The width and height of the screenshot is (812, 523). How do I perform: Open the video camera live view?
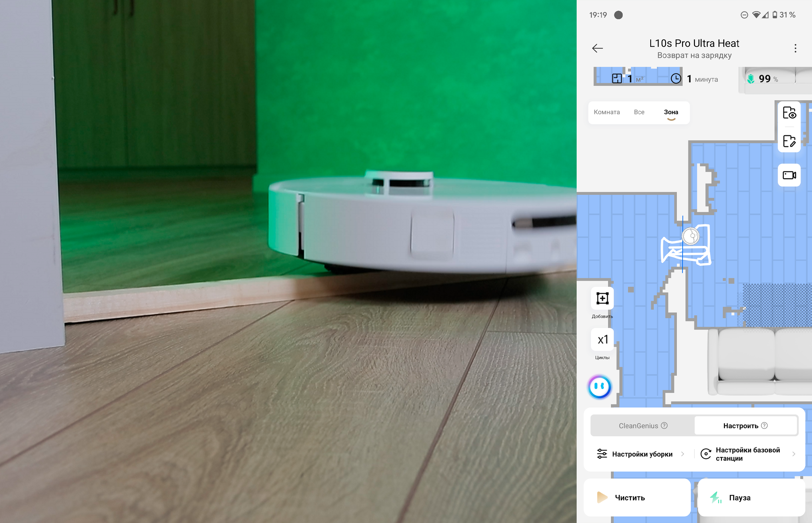click(x=789, y=175)
